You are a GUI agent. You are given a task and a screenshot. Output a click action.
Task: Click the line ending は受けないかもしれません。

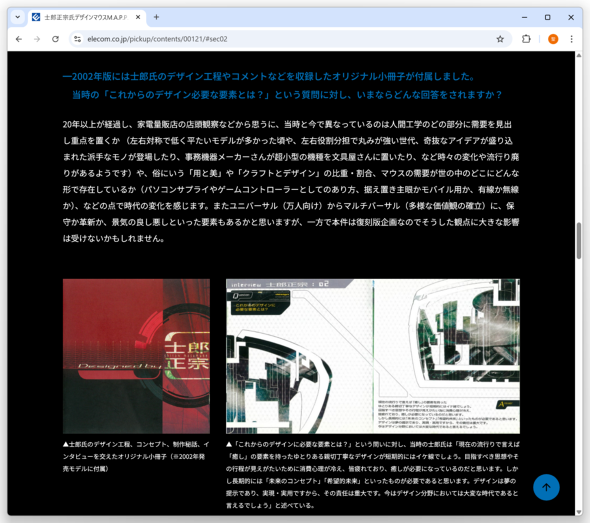(x=114, y=239)
